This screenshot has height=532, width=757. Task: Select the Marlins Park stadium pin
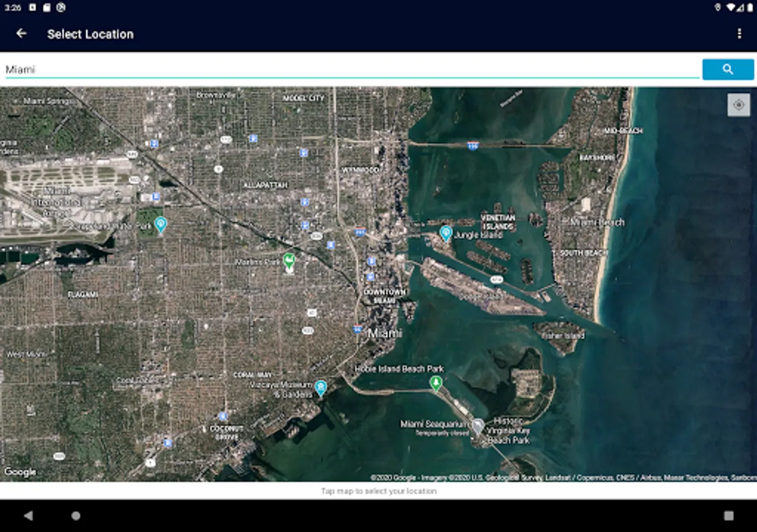coord(289,262)
